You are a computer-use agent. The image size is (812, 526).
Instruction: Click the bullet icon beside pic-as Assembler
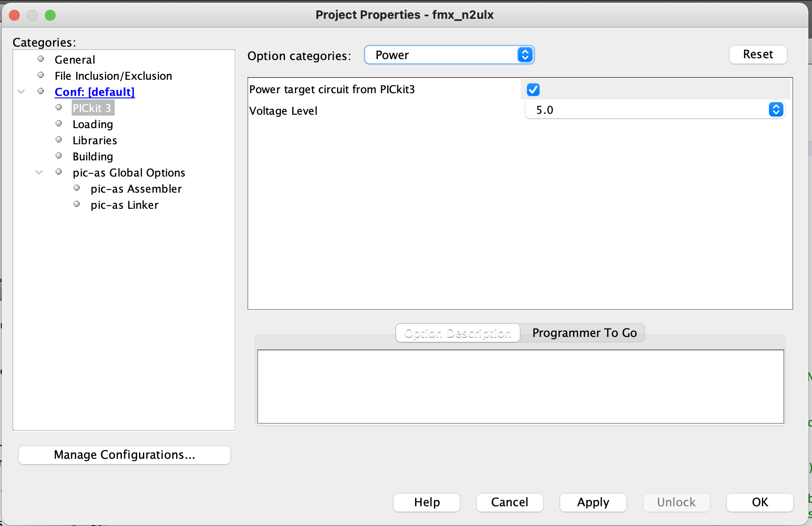coord(77,188)
